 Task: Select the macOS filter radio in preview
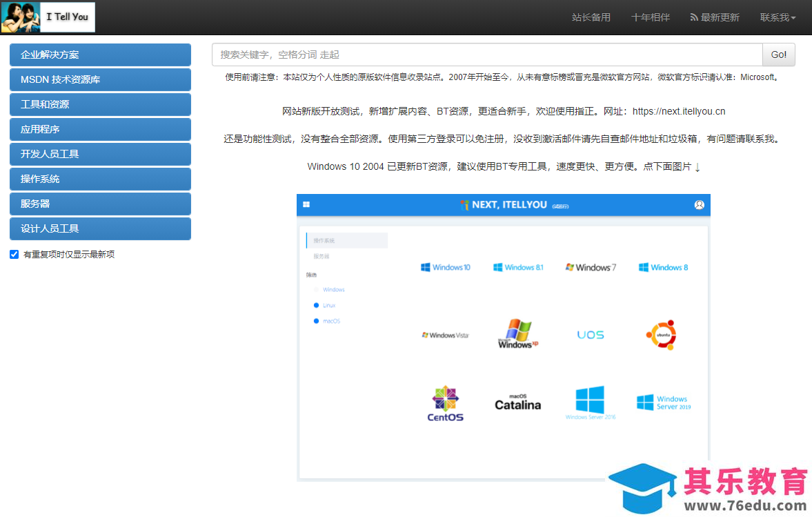pyautogui.click(x=317, y=321)
